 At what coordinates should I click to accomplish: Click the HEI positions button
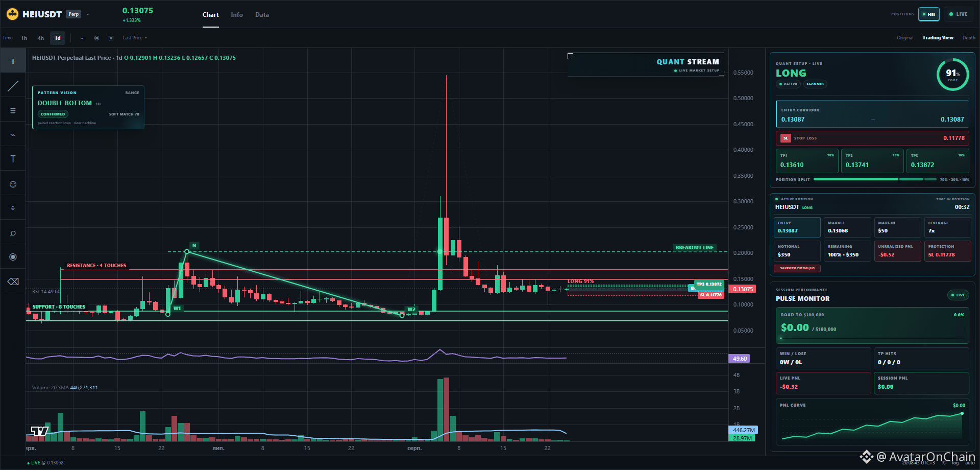tap(929, 14)
